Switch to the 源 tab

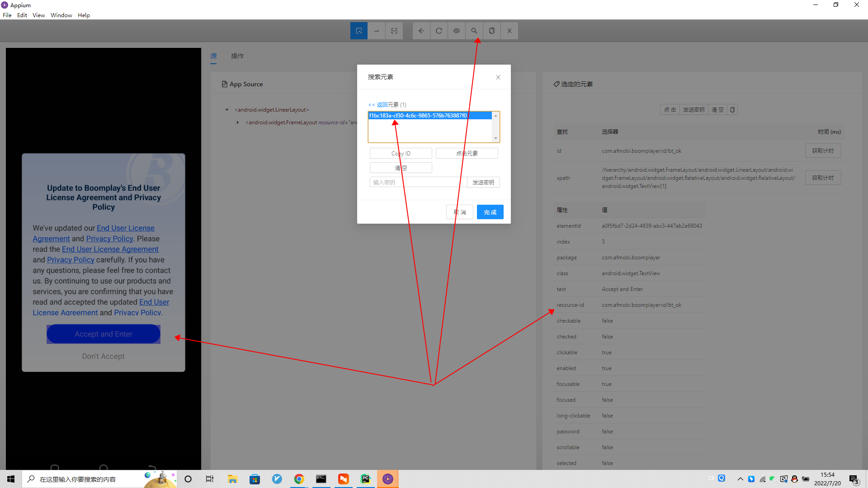(x=213, y=56)
